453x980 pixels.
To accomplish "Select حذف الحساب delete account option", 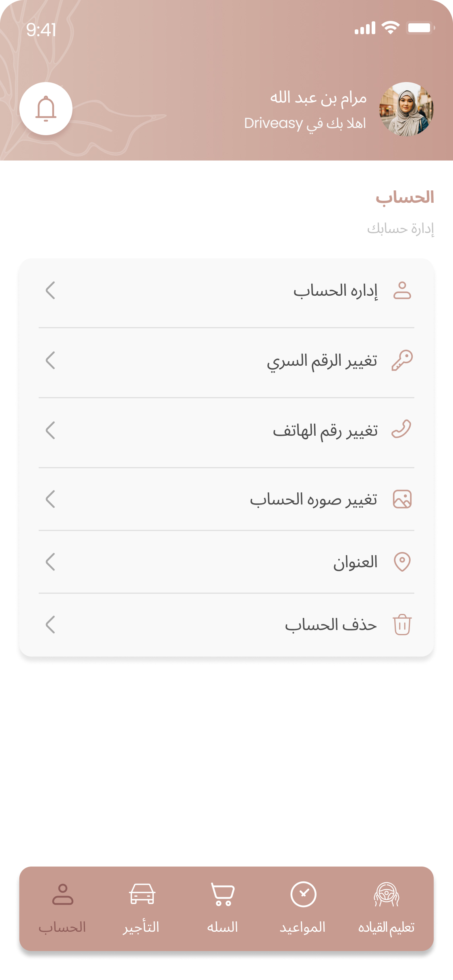I will 331,625.
